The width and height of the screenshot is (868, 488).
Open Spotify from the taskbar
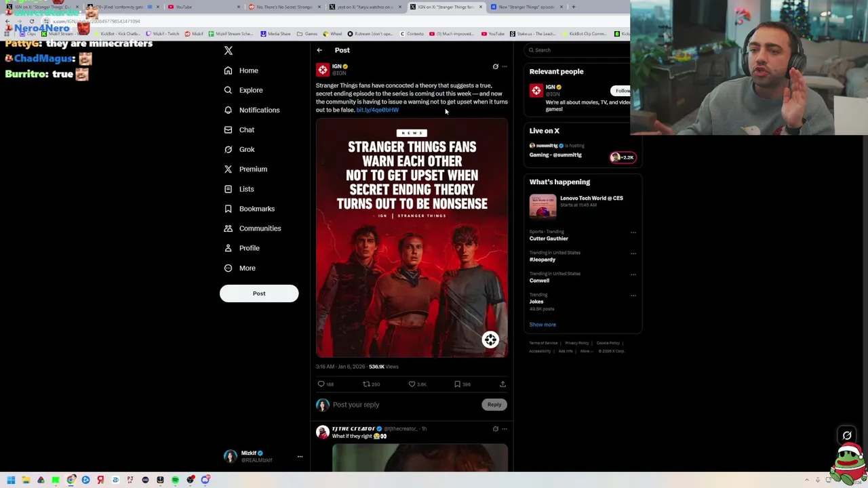click(x=175, y=480)
